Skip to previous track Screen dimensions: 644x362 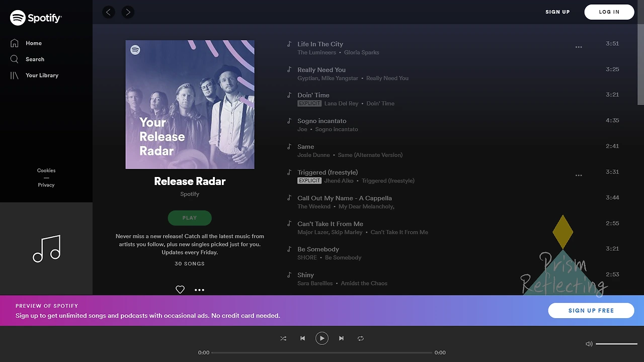tap(303, 338)
